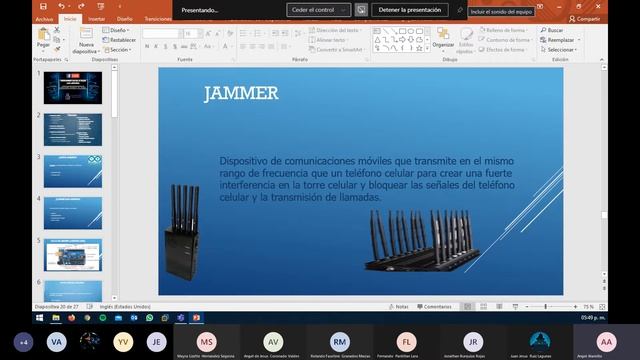Click the Copy icon in Portapapeles group

point(57,40)
